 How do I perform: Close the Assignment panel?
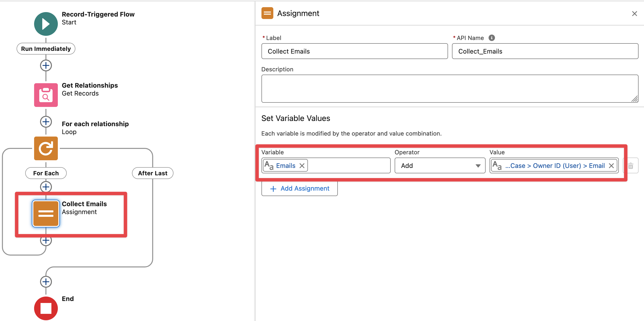[634, 14]
